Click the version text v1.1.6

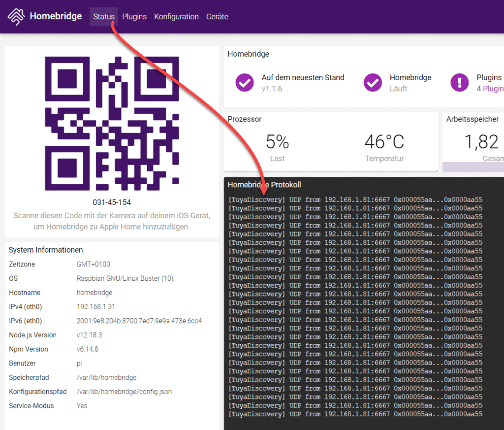coord(272,89)
